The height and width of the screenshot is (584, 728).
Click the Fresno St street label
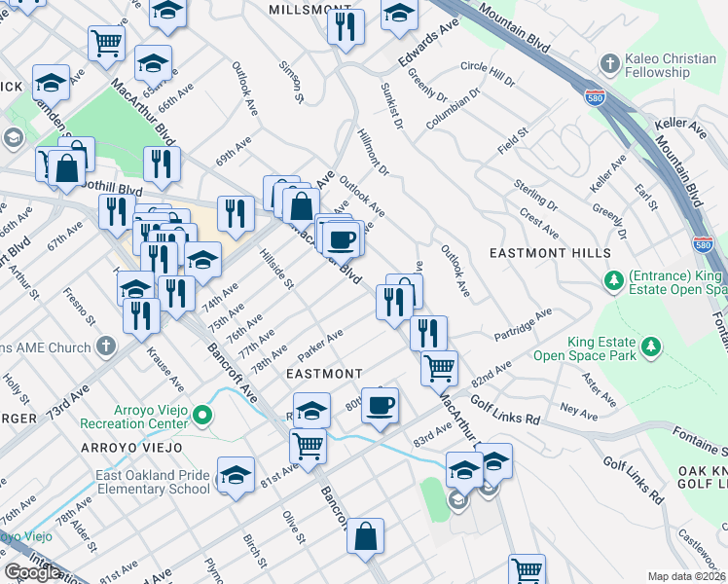coord(80,307)
